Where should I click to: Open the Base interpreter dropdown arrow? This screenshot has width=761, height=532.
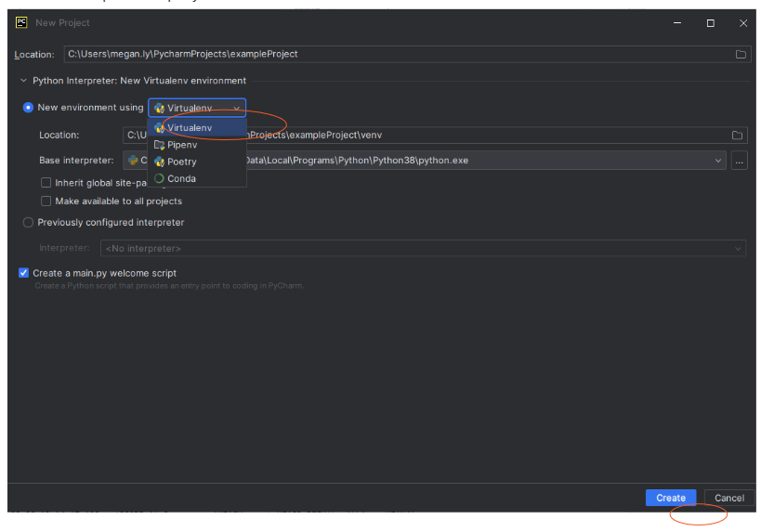coord(718,161)
